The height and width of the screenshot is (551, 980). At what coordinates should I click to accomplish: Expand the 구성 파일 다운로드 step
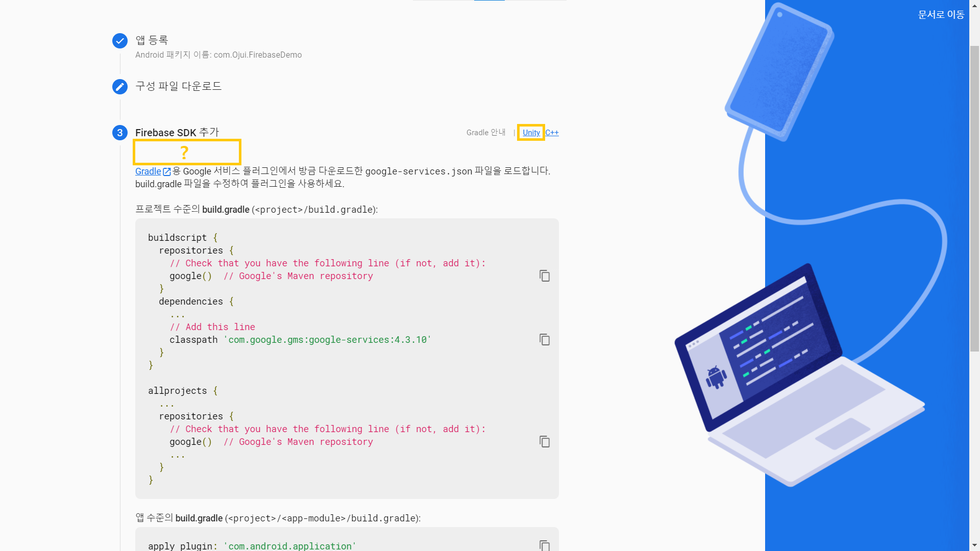(x=178, y=86)
